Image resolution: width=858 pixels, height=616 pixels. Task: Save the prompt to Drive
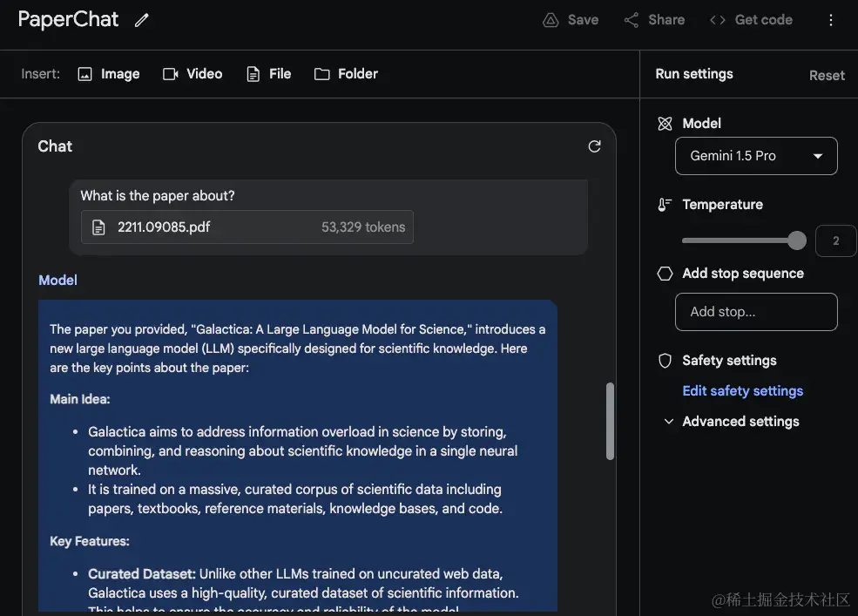pos(571,20)
